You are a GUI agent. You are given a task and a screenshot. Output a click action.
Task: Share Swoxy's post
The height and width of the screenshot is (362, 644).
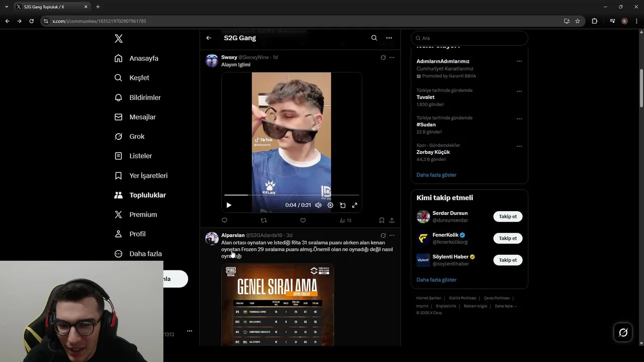click(x=392, y=220)
